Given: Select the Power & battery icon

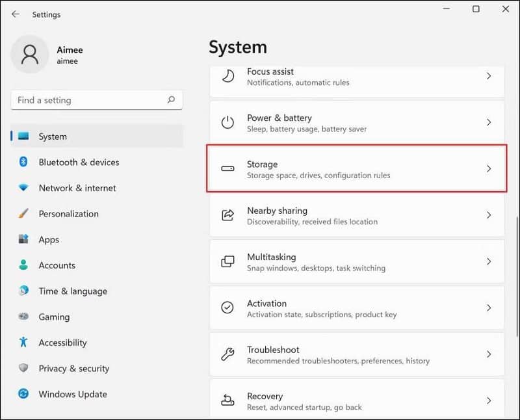Looking at the screenshot, I should click(x=227, y=122).
